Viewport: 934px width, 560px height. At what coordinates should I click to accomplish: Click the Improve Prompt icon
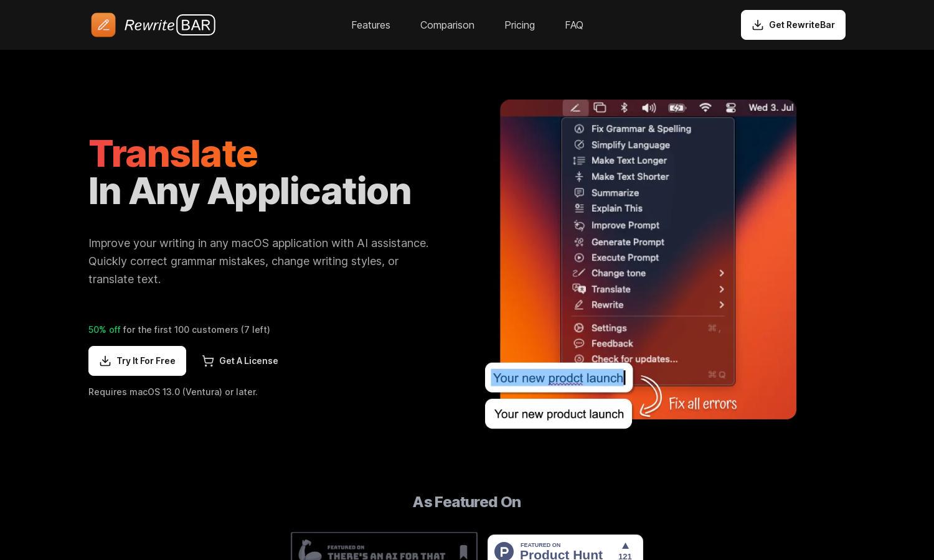click(x=579, y=225)
